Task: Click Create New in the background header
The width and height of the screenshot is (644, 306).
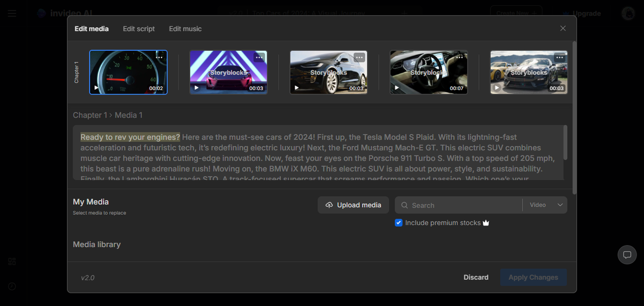Action: (x=516, y=14)
